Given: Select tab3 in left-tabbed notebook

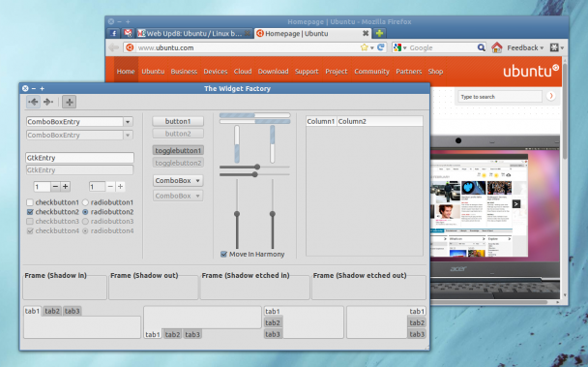Looking at the screenshot, I should pos(273,334).
